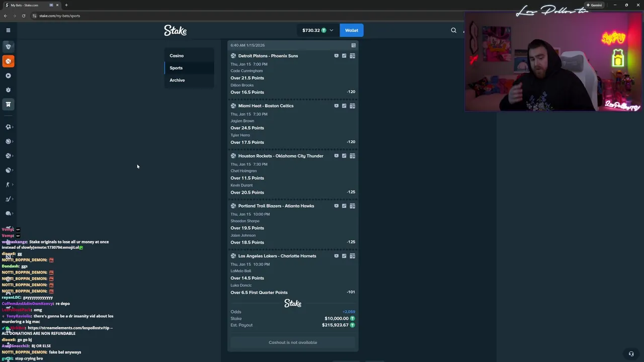Reload the page with browser refresh icon

(23, 16)
